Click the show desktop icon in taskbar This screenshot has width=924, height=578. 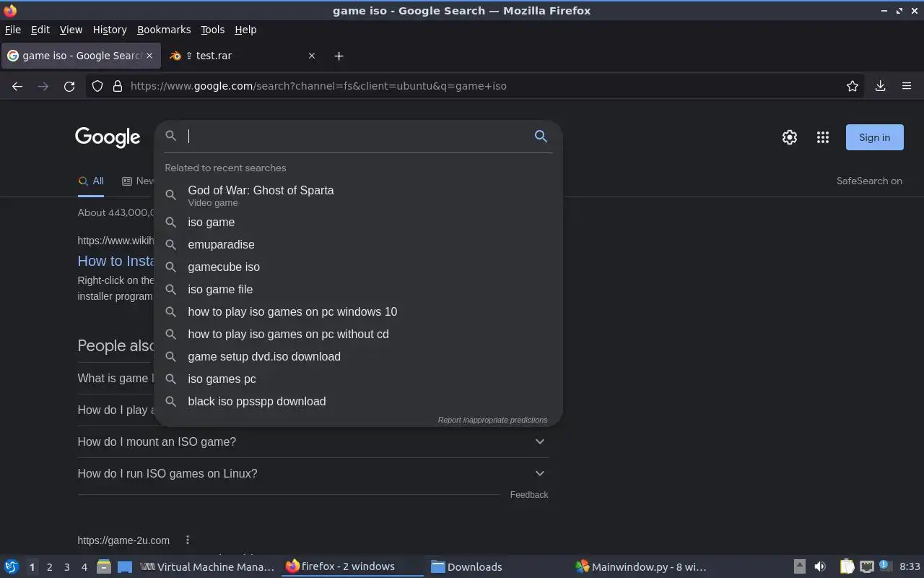(x=125, y=566)
